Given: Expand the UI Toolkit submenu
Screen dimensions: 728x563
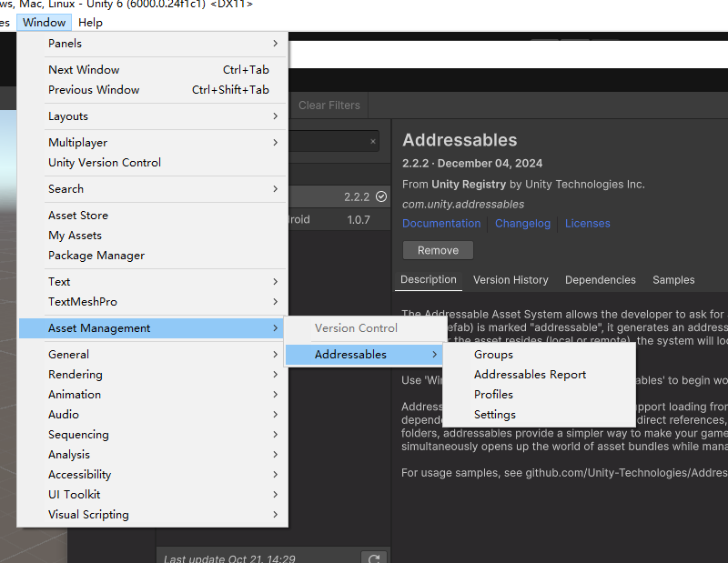Looking at the screenshot, I should click(152, 494).
